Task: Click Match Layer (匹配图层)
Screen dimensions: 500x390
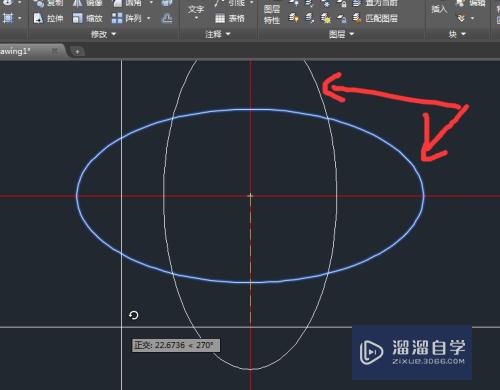Action: pyautogui.click(x=375, y=18)
